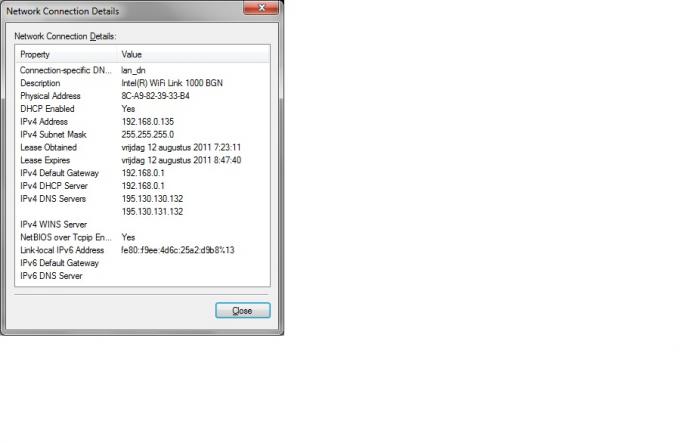Select the DHCP Enabled row
The width and height of the screenshot is (700, 443).
tap(142, 109)
